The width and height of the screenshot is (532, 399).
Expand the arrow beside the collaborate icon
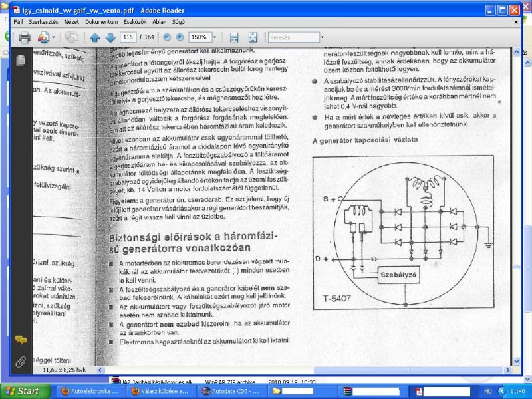pos(53,37)
